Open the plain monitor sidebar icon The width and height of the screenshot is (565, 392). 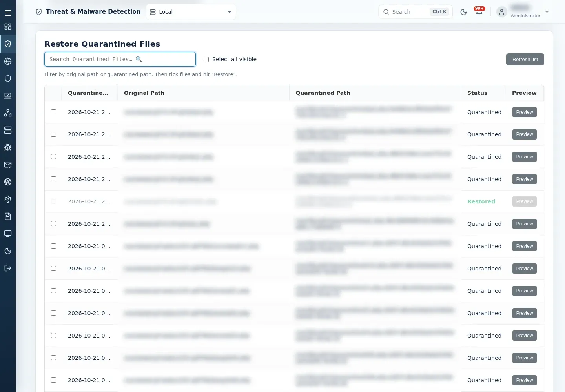tap(8, 234)
